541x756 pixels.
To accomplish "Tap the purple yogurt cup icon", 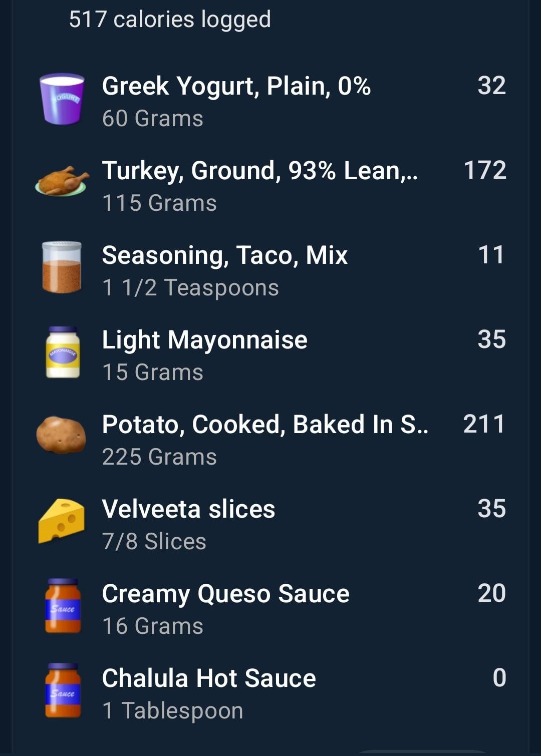I will point(62,99).
